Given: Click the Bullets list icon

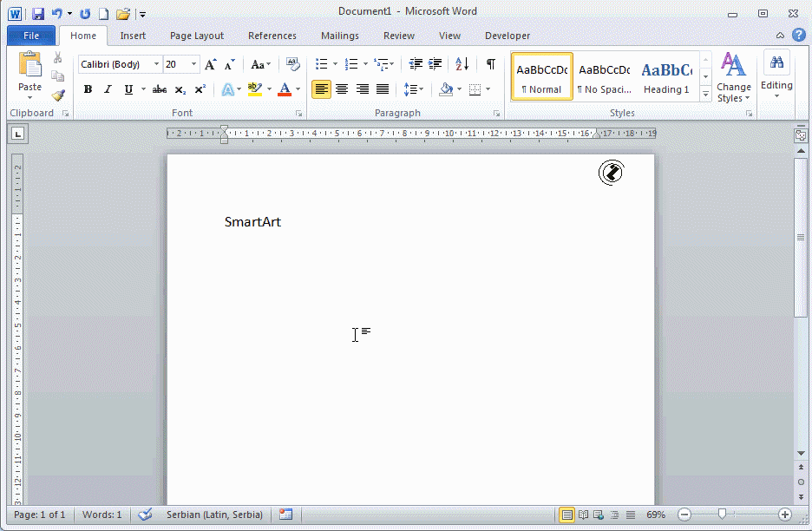Looking at the screenshot, I should coord(321,64).
